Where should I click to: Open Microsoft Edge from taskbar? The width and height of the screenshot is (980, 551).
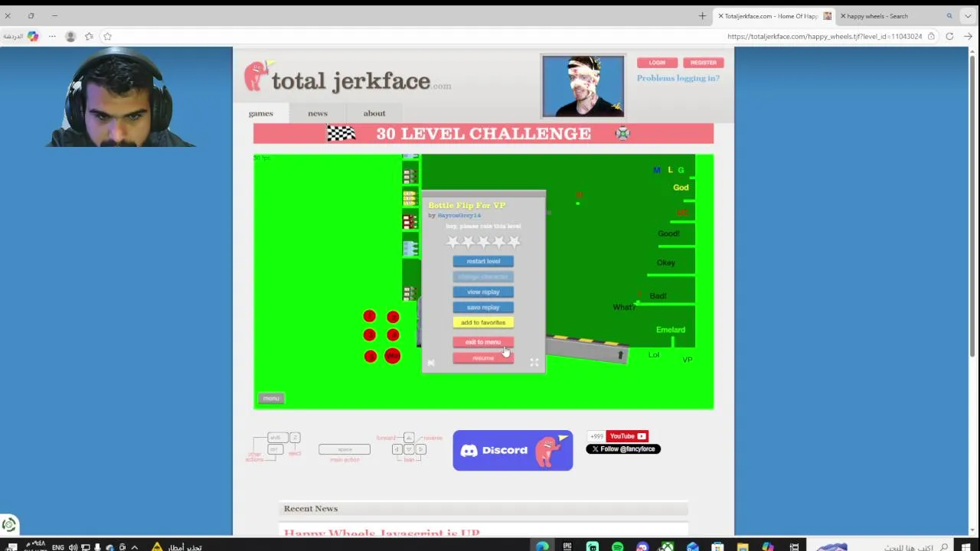tap(542, 546)
